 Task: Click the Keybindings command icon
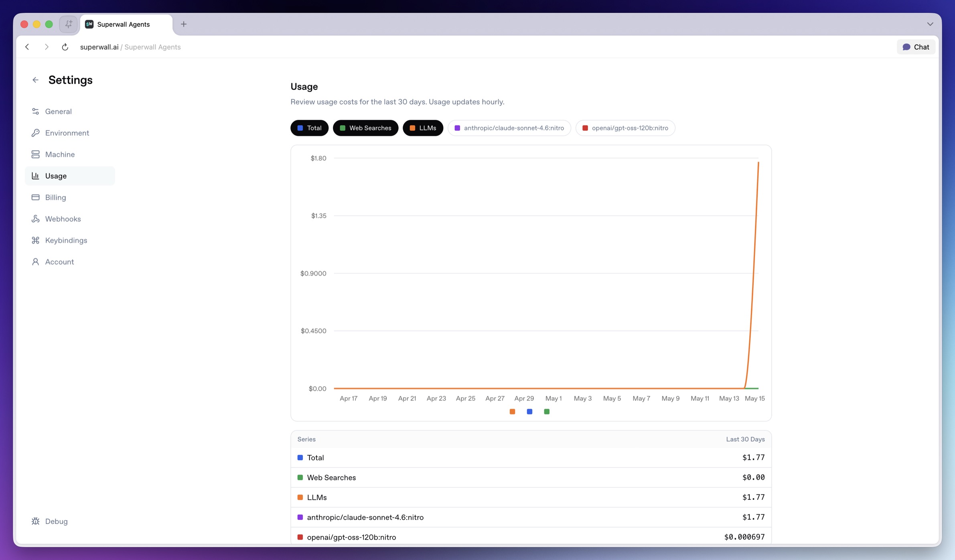click(x=35, y=240)
